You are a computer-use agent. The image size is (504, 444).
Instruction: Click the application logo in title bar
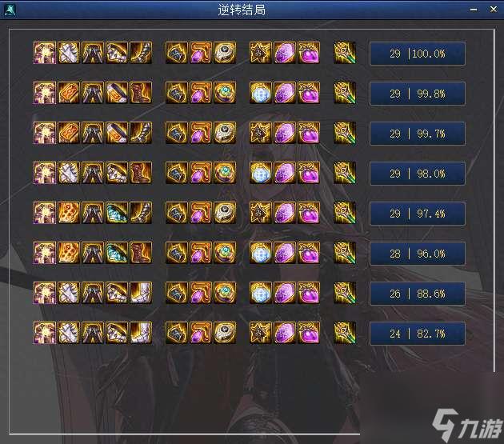10,10
